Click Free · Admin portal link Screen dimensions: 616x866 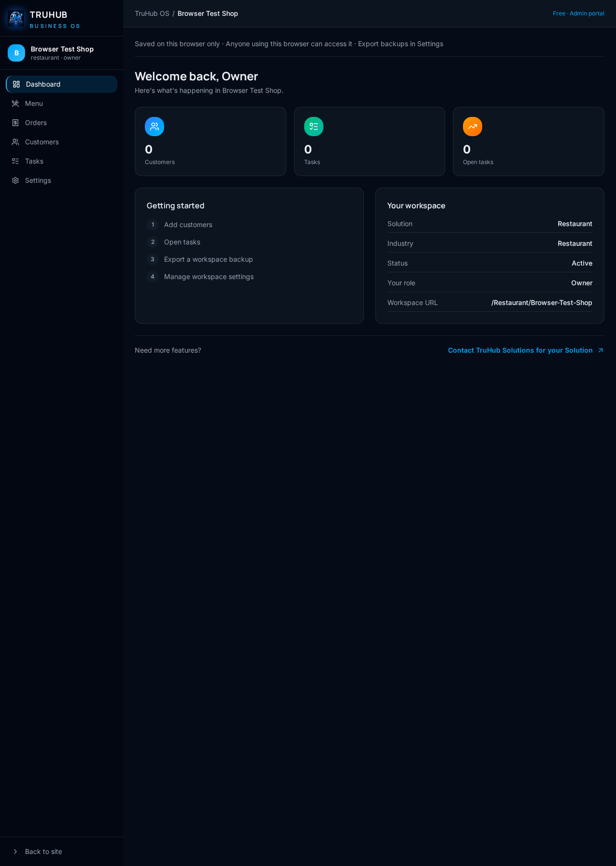[578, 13]
